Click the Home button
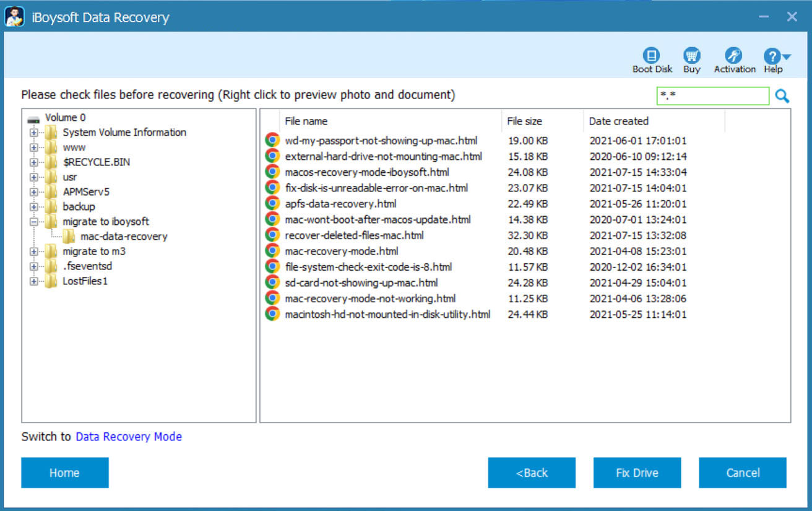This screenshot has height=511, width=812. click(x=64, y=473)
